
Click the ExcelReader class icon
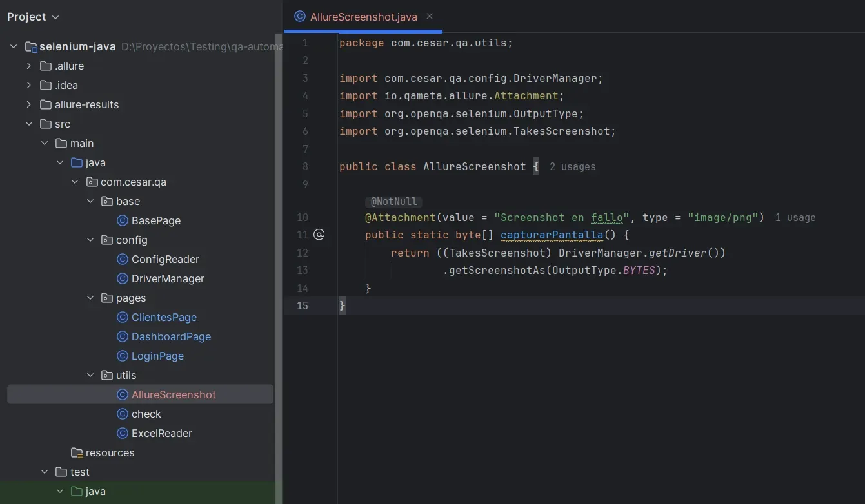123,433
